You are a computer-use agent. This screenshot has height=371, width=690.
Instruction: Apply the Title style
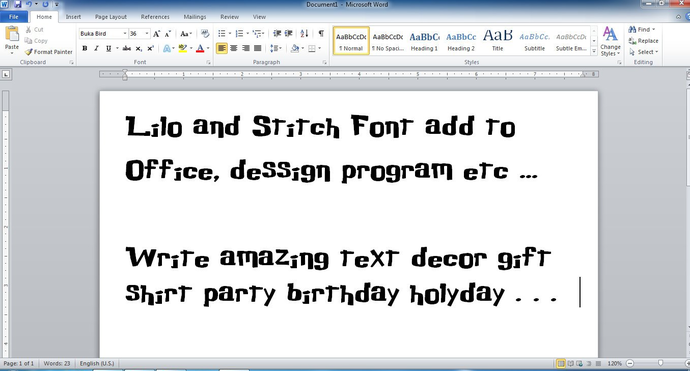tap(498, 41)
